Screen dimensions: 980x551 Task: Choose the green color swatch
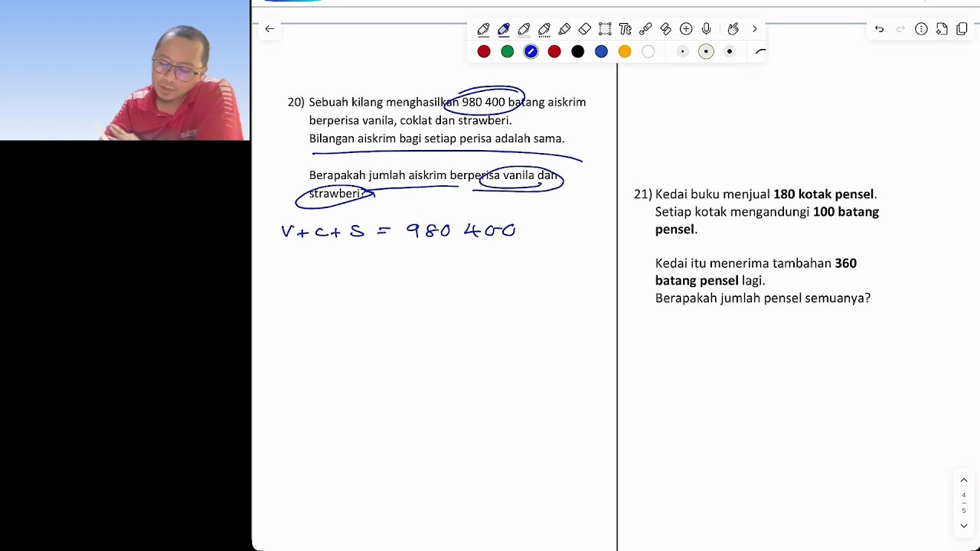tap(507, 51)
